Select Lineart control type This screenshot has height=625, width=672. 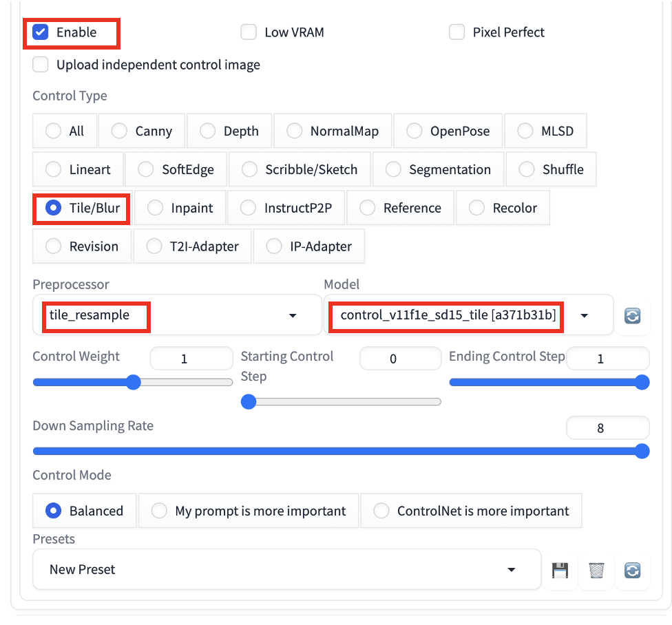(78, 169)
